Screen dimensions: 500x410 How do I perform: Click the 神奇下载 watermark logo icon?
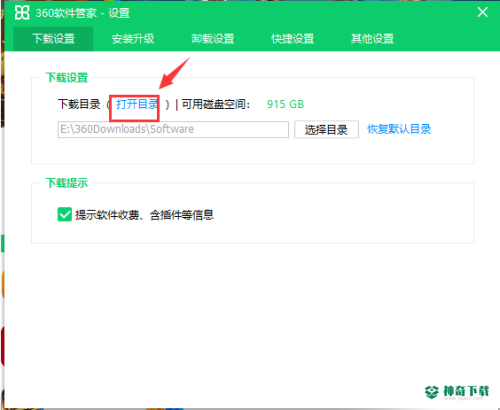(x=432, y=392)
